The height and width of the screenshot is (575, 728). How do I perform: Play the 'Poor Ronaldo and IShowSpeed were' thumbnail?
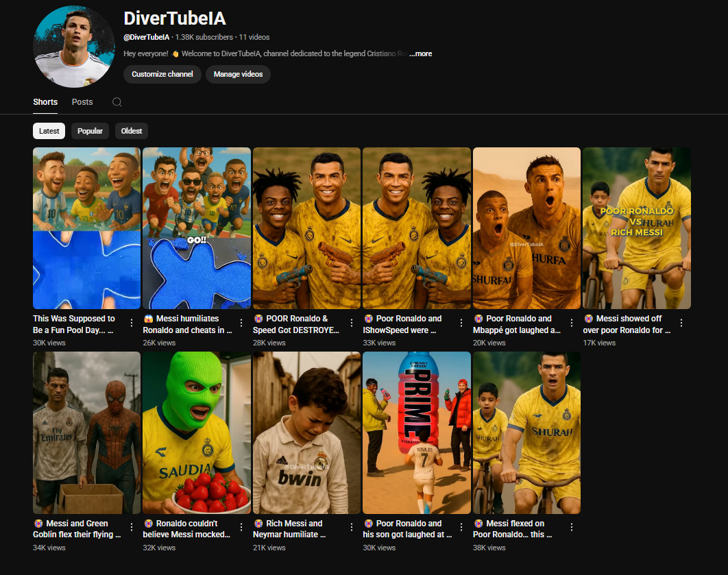click(x=417, y=228)
